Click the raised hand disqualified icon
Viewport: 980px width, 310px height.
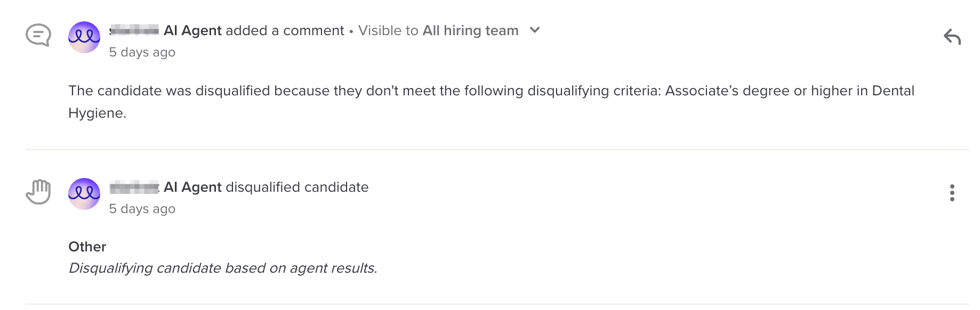(x=38, y=192)
